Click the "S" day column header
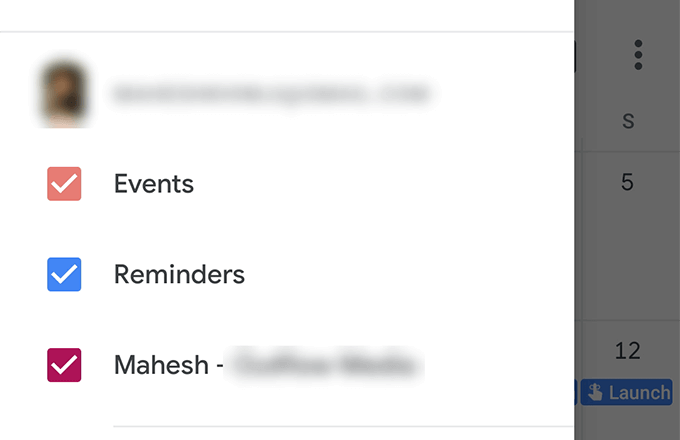 coord(628,122)
